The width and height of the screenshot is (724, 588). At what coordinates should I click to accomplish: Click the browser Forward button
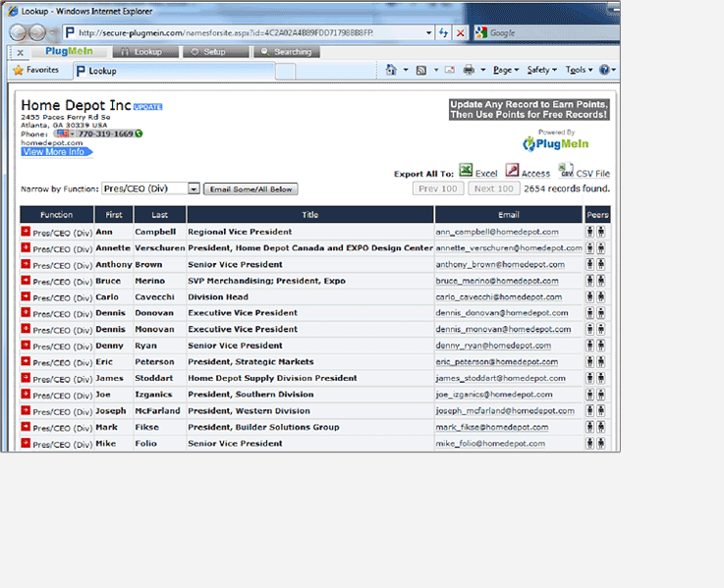[x=37, y=32]
